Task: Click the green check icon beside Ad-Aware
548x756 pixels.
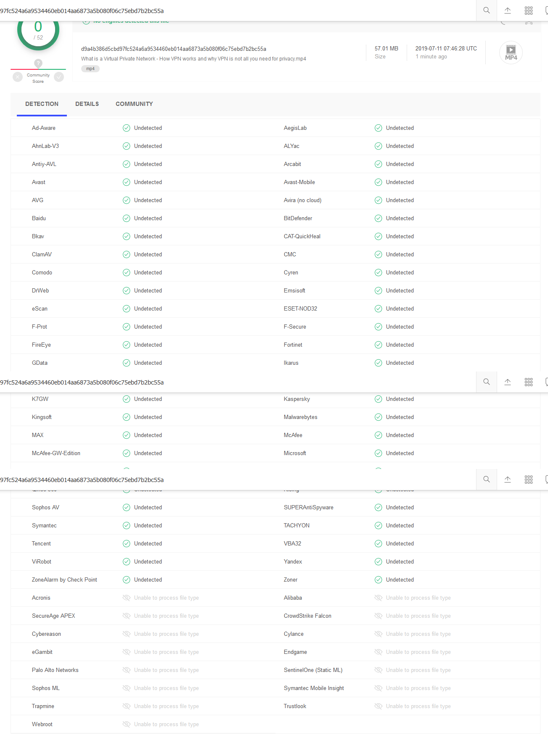Action: [127, 128]
